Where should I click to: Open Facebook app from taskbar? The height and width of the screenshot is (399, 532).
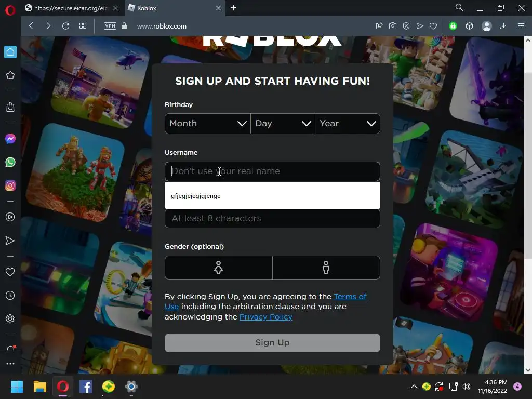pyautogui.click(x=86, y=387)
